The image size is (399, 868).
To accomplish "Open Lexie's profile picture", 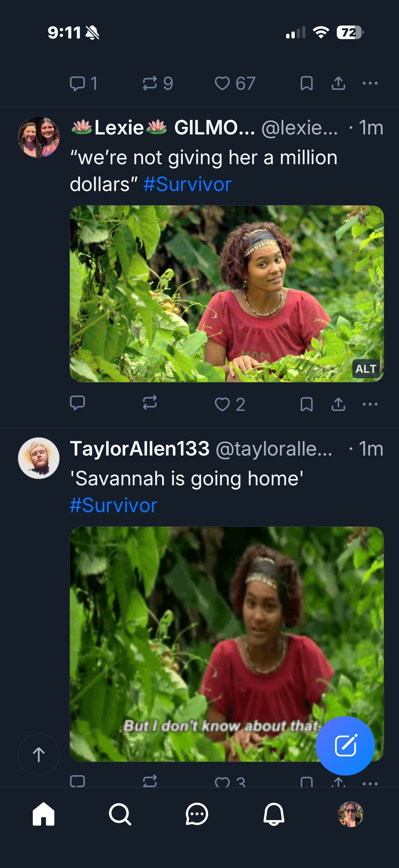I will pyautogui.click(x=39, y=137).
